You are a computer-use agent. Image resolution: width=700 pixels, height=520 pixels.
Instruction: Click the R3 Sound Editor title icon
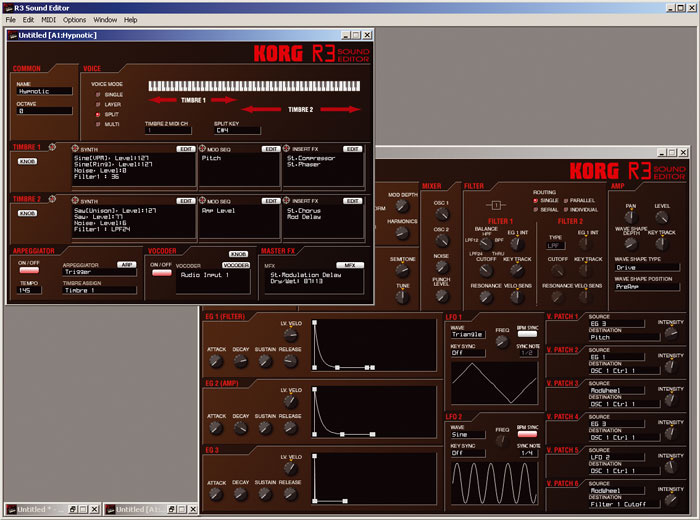[x=8, y=8]
